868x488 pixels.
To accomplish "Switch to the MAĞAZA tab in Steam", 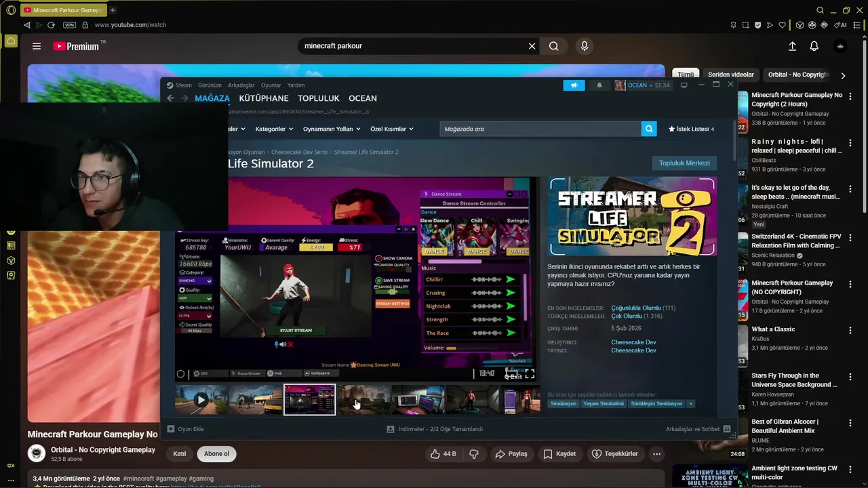I will [x=212, y=98].
